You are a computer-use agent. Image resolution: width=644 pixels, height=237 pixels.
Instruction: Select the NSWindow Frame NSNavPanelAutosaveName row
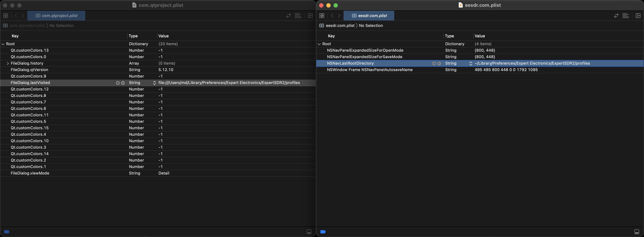click(x=370, y=70)
